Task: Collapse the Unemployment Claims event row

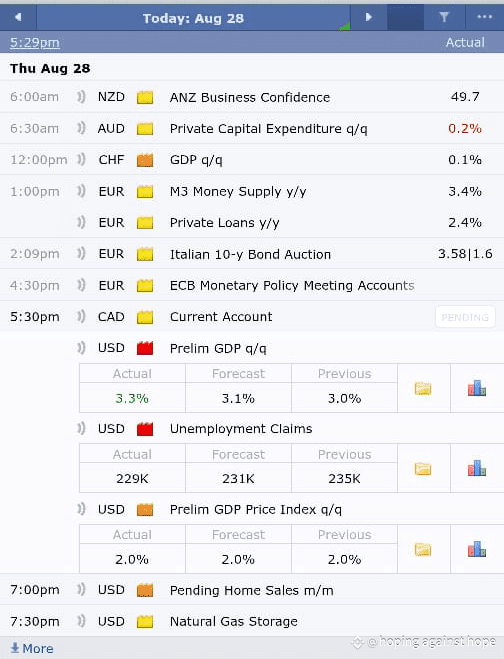Action: pyautogui.click(x=252, y=429)
